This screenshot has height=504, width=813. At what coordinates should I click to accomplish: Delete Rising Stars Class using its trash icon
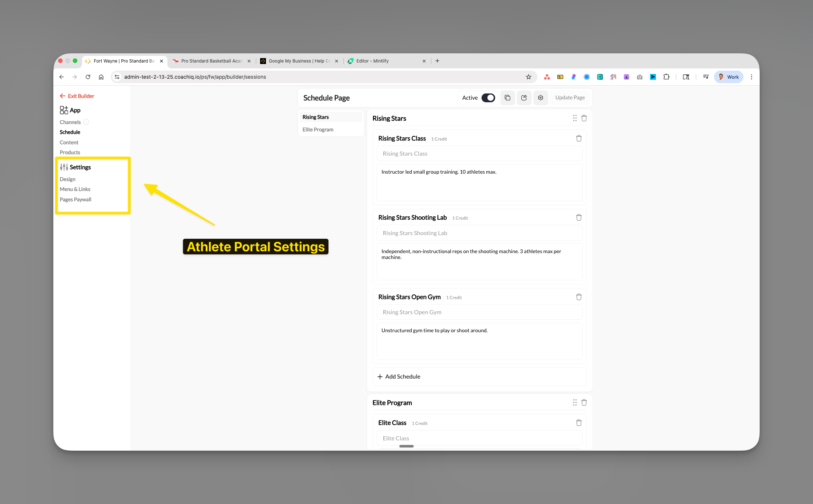pos(579,138)
